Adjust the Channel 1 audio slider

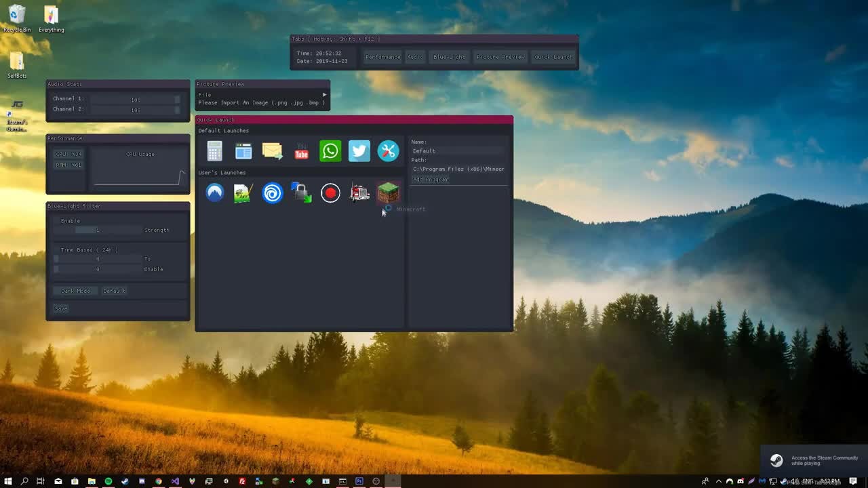tap(136, 99)
